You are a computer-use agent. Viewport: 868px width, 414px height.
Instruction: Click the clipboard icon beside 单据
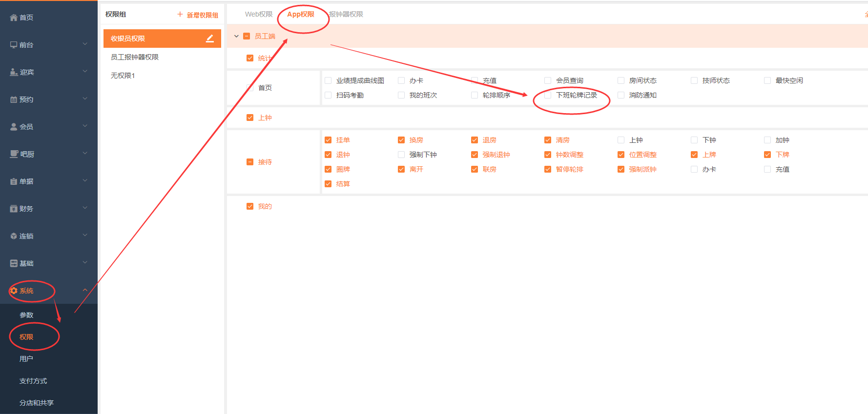(14, 181)
